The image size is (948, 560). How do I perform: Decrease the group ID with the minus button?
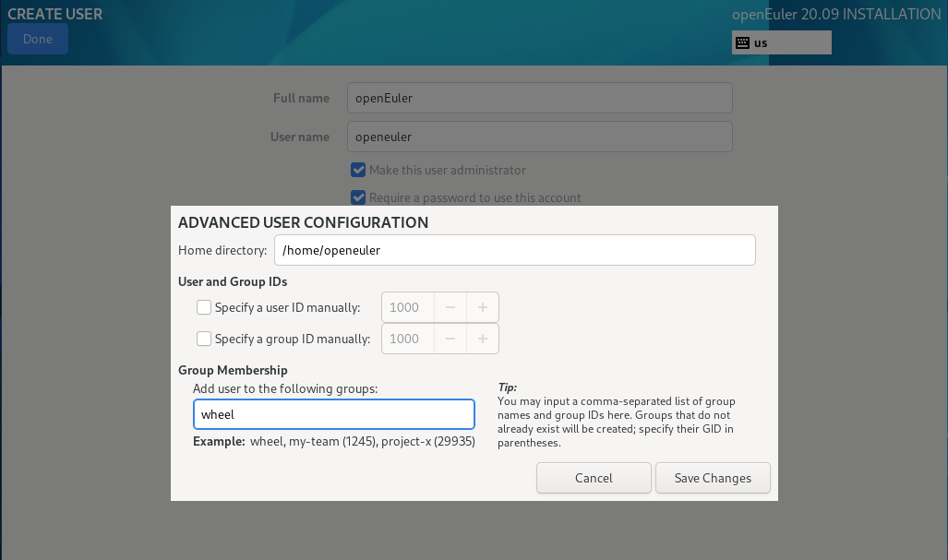pos(450,339)
